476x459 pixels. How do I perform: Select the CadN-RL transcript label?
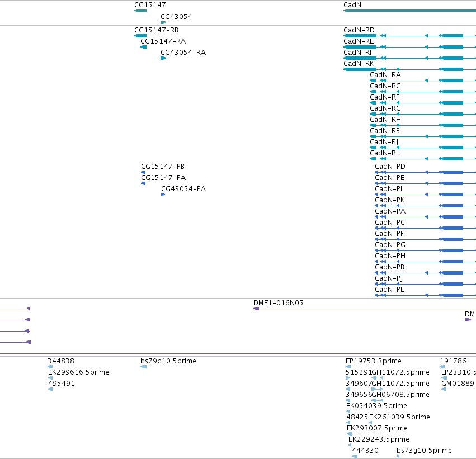pyautogui.click(x=385, y=153)
